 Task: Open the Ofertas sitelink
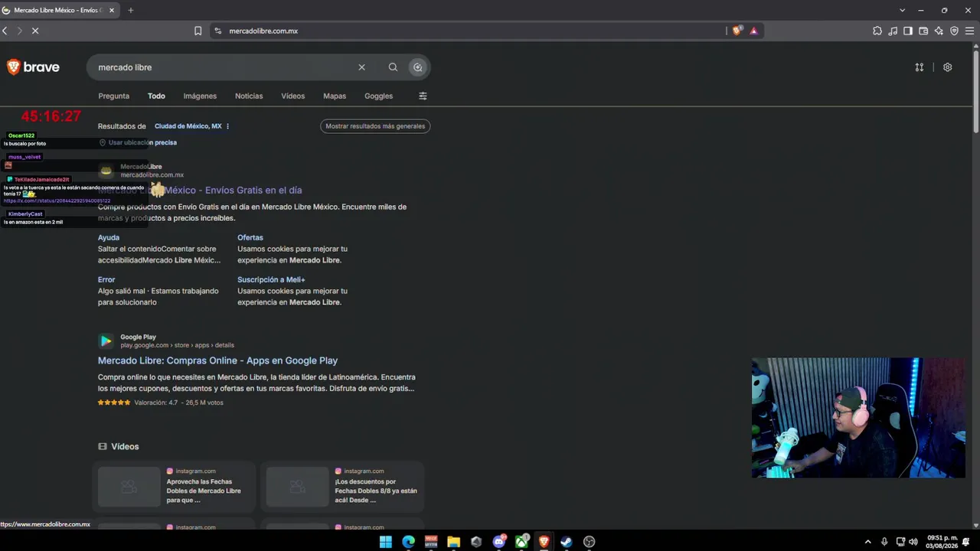pyautogui.click(x=250, y=237)
